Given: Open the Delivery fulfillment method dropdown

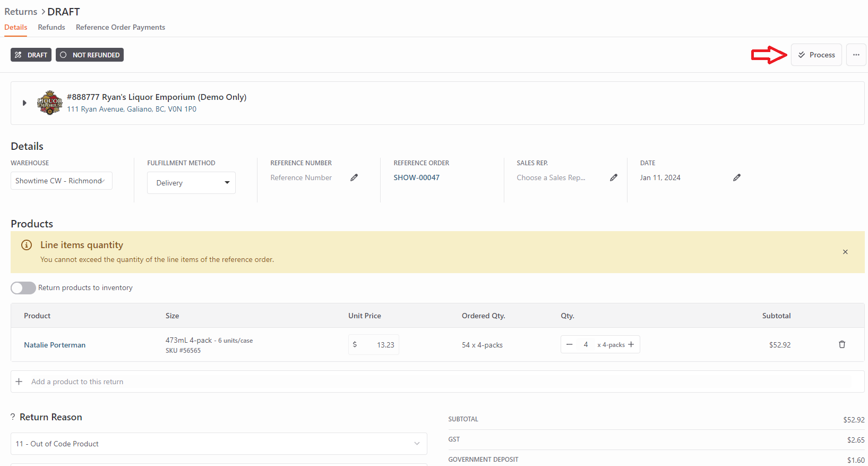Looking at the screenshot, I should (191, 183).
